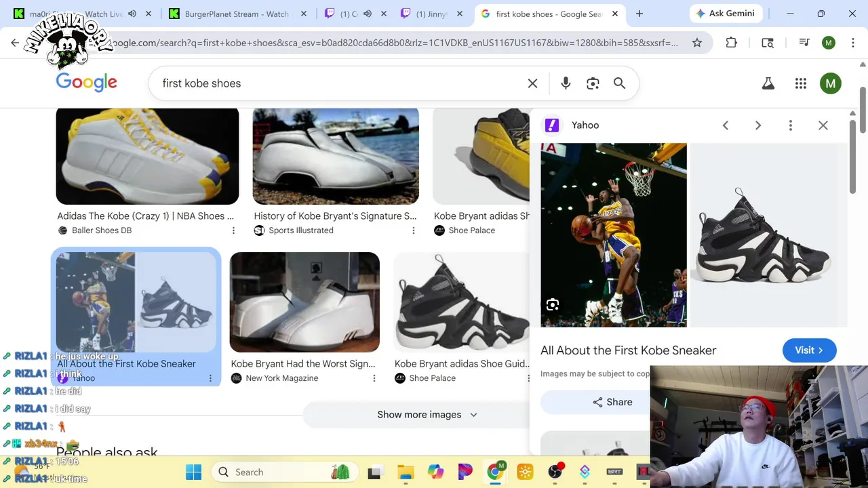The height and width of the screenshot is (488, 868).
Task: Click the magnifier search submit icon
Action: click(x=619, y=83)
